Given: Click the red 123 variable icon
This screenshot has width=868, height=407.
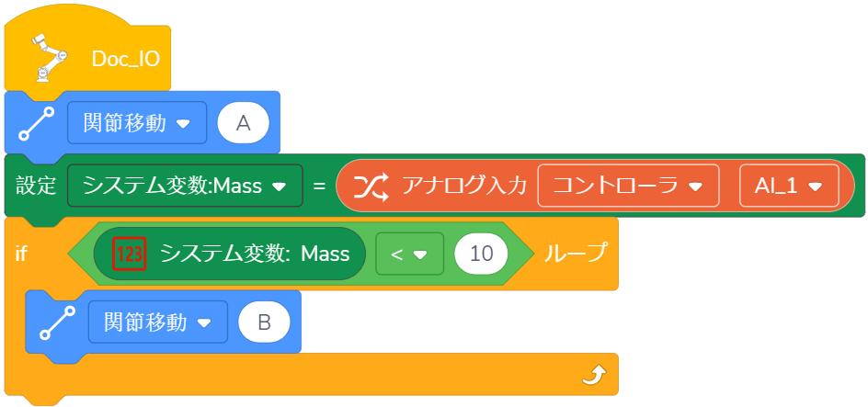Looking at the screenshot, I should pyautogui.click(x=130, y=254).
